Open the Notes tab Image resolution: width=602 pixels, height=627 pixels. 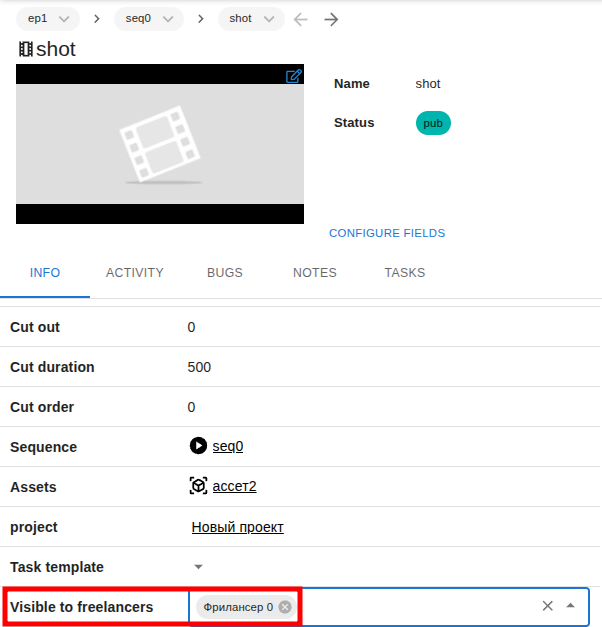pos(315,273)
